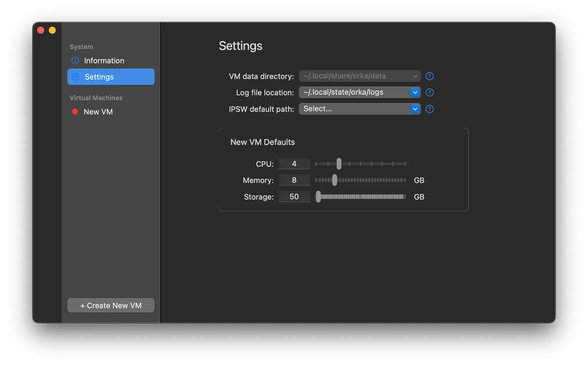The width and height of the screenshot is (588, 366).
Task: Select the Information menu item
Action: tap(104, 60)
